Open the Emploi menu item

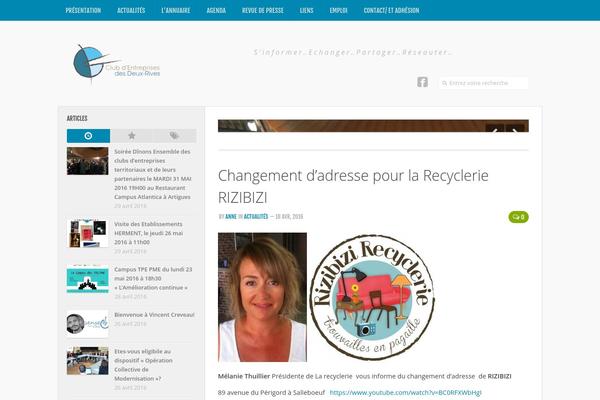click(338, 10)
